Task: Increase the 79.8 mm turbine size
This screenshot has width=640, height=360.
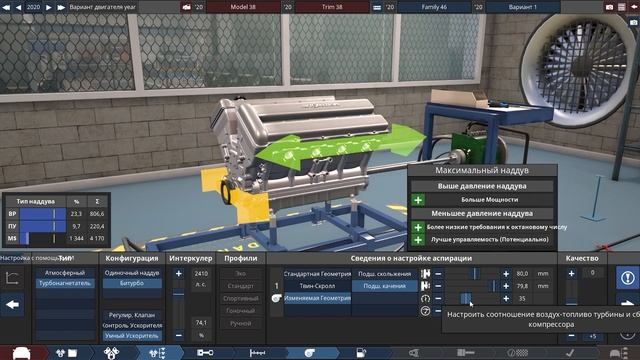Action: tap(506, 286)
